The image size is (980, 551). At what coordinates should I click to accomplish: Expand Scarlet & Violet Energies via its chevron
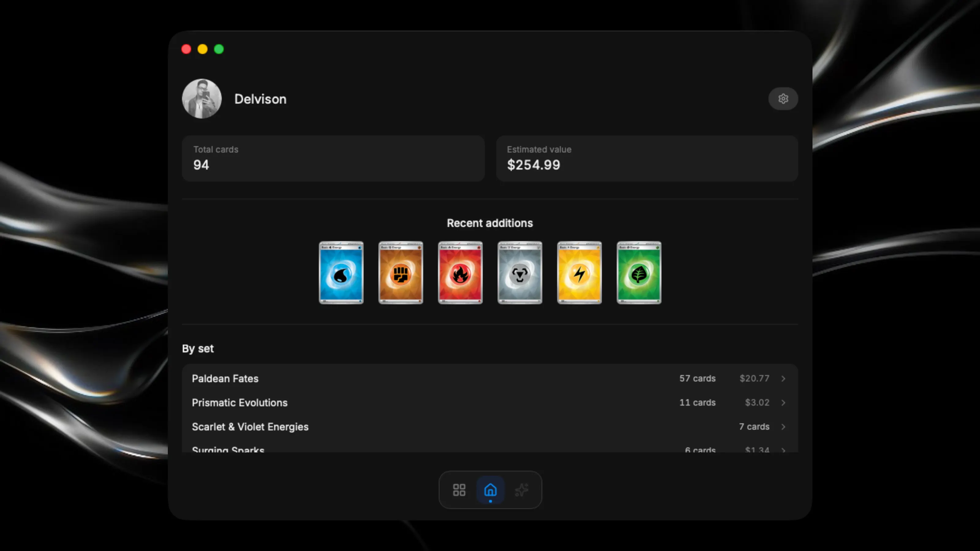[783, 427]
